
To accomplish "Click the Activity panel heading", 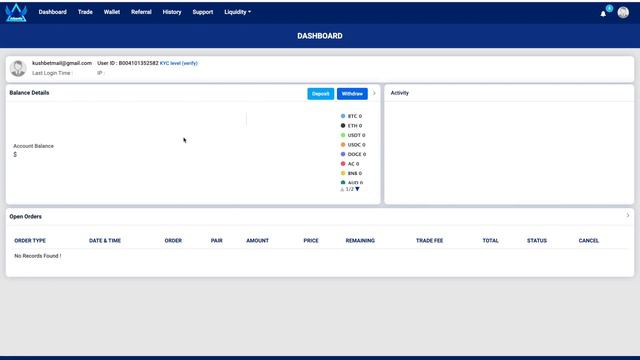I will pos(400,93).
